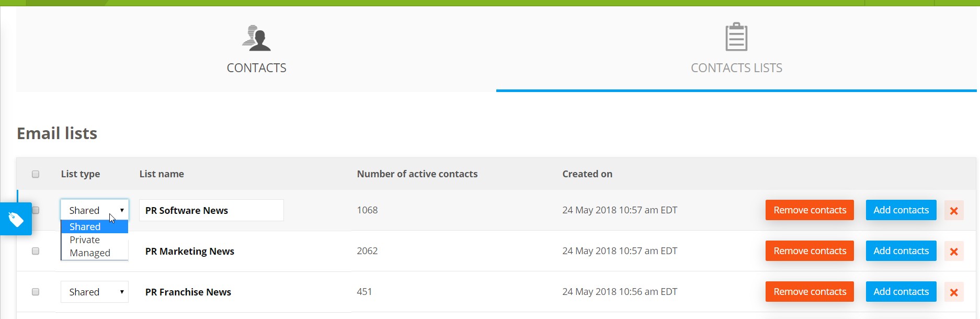Delete the PR Franchise News list via red X
Viewport: 980px width, 319px height.
(954, 292)
